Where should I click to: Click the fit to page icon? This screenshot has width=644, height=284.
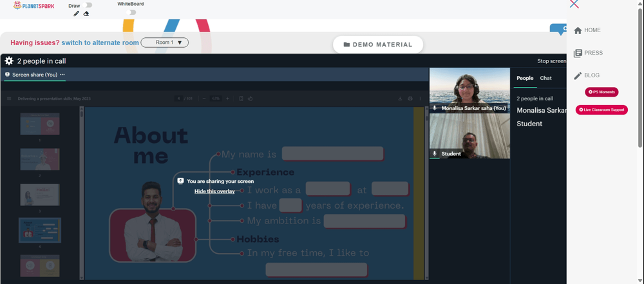(241, 99)
